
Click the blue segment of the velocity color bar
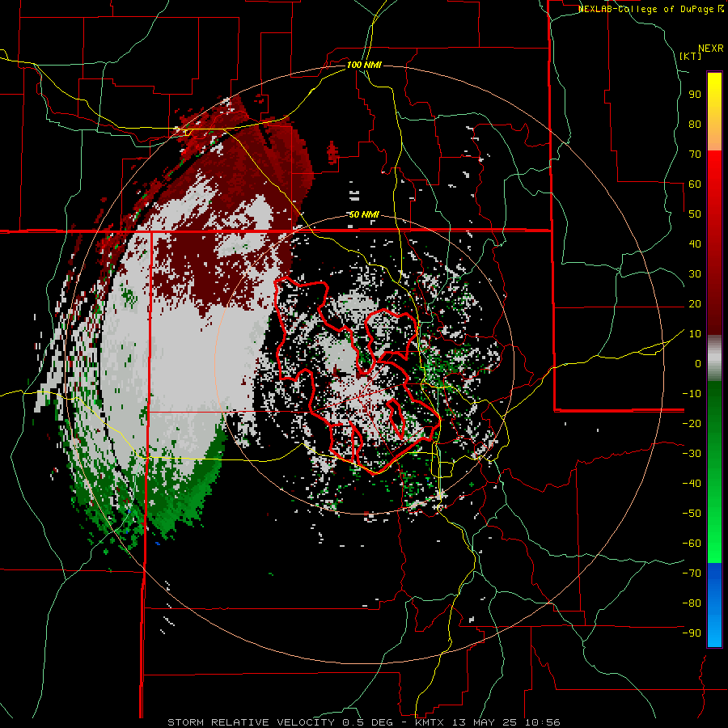click(x=714, y=605)
